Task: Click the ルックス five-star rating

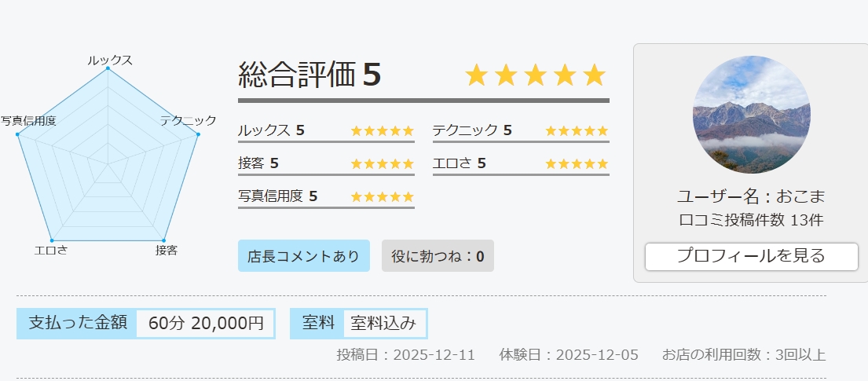Action: point(382,130)
